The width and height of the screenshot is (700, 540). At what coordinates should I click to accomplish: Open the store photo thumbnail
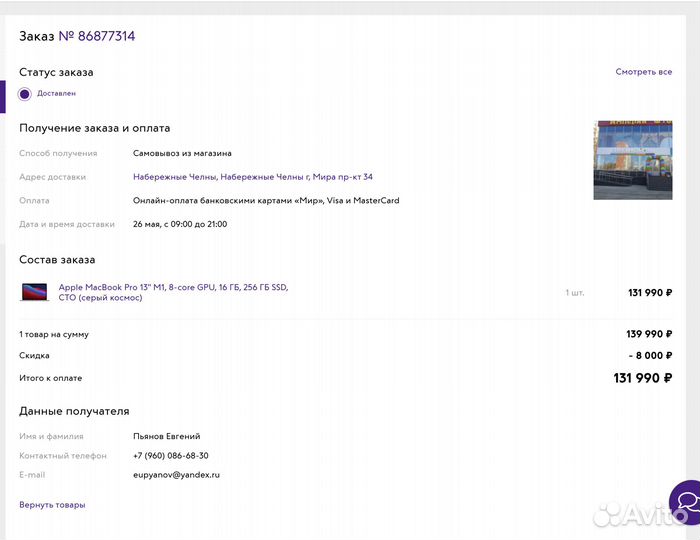[x=633, y=160]
